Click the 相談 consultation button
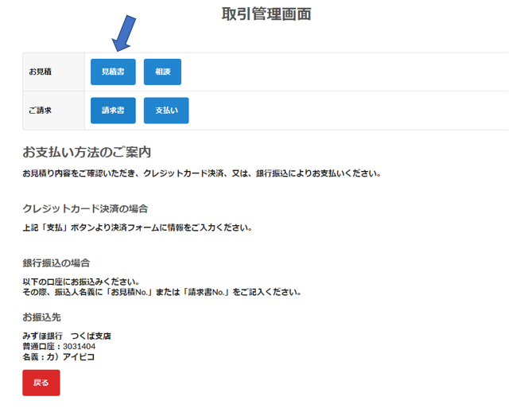528x420 pixels. (162, 72)
